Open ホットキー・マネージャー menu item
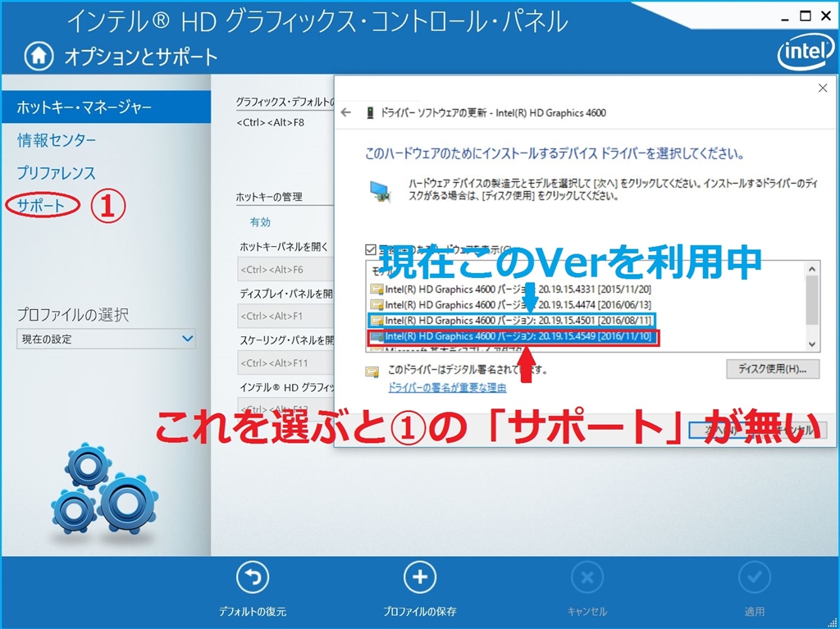Viewport: 840px width, 629px height. pos(106,107)
